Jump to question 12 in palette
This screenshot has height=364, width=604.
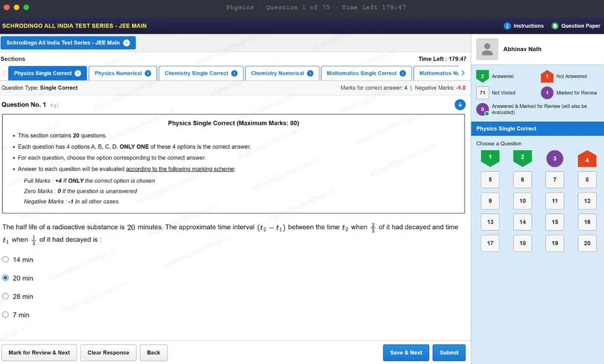click(x=587, y=201)
